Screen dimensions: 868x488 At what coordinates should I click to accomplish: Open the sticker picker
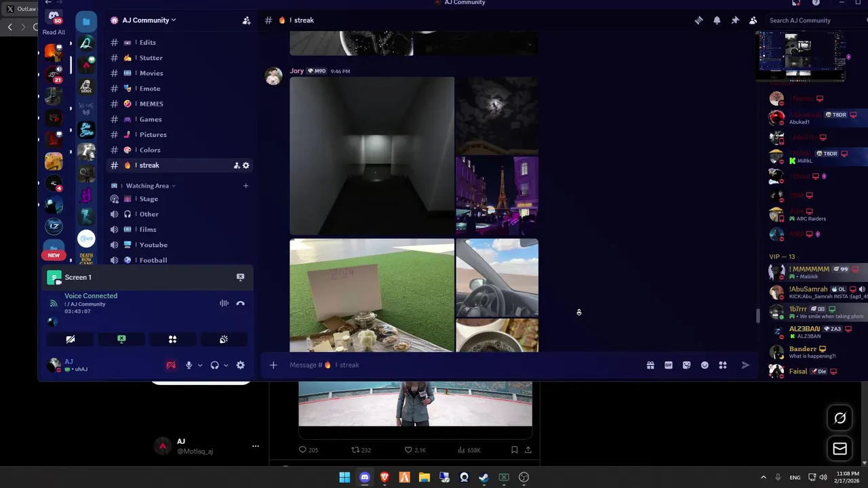686,365
